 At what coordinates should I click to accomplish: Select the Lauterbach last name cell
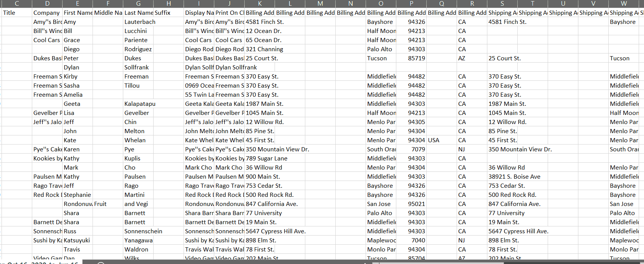click(x=138, y=22)
